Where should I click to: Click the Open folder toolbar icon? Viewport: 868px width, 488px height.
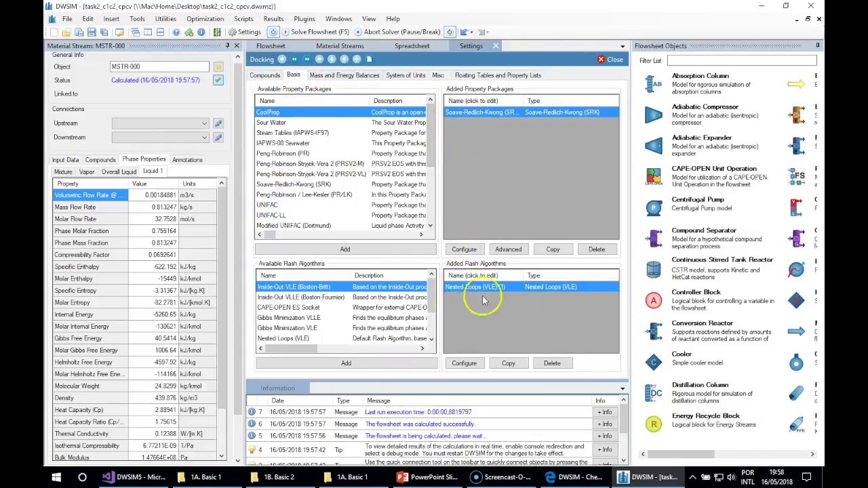click(x=66, y=32)
